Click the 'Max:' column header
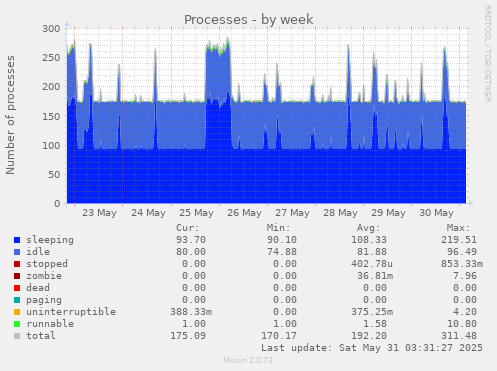This screenshot has height=371, width=497. pos(459,228)
